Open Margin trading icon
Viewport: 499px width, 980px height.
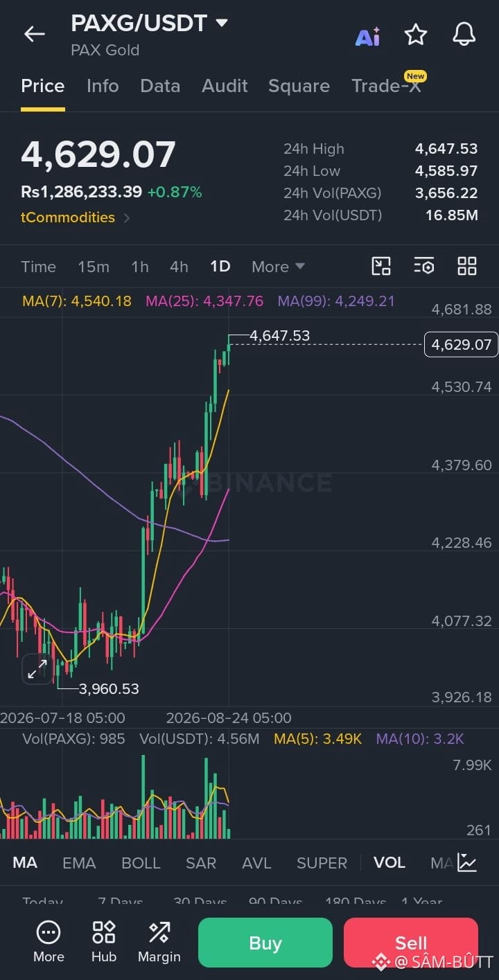pyautogui.click(x=159, y=942)
